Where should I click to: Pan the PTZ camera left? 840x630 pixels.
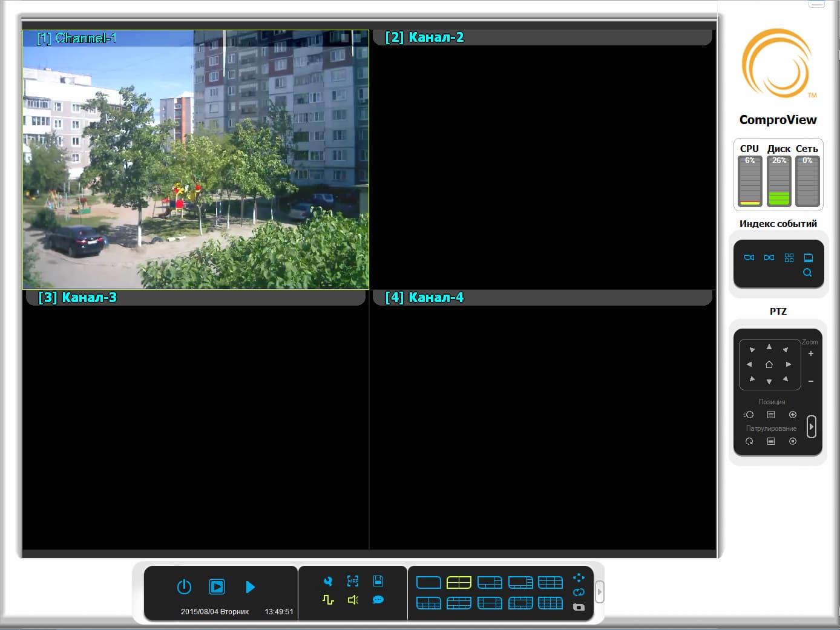pyautogui.click(x=749, y=364)
